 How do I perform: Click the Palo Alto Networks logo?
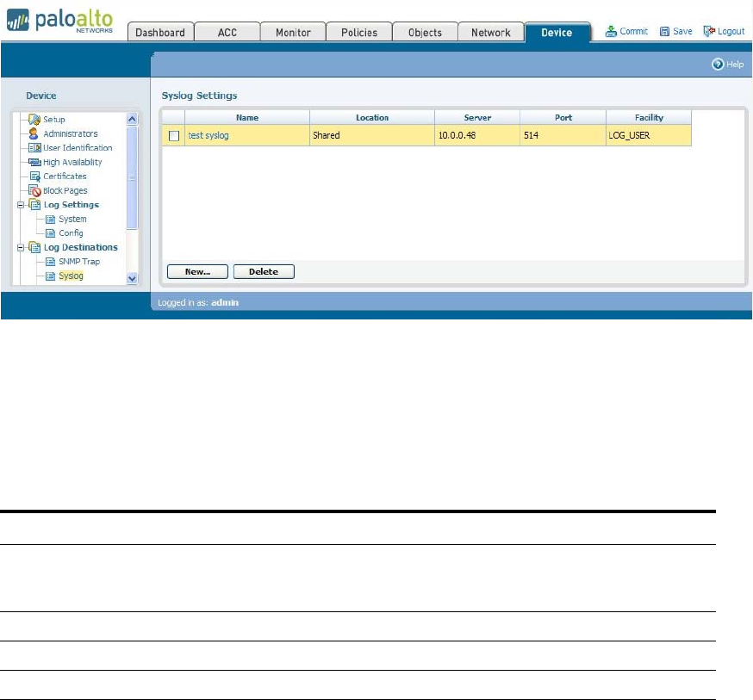(x=60, y=22)
